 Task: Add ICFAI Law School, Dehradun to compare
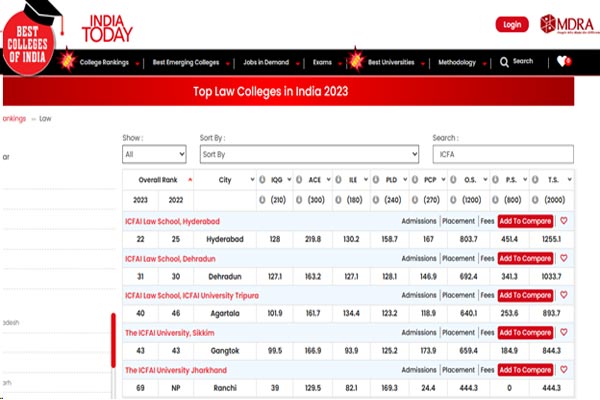pos(525,258)
